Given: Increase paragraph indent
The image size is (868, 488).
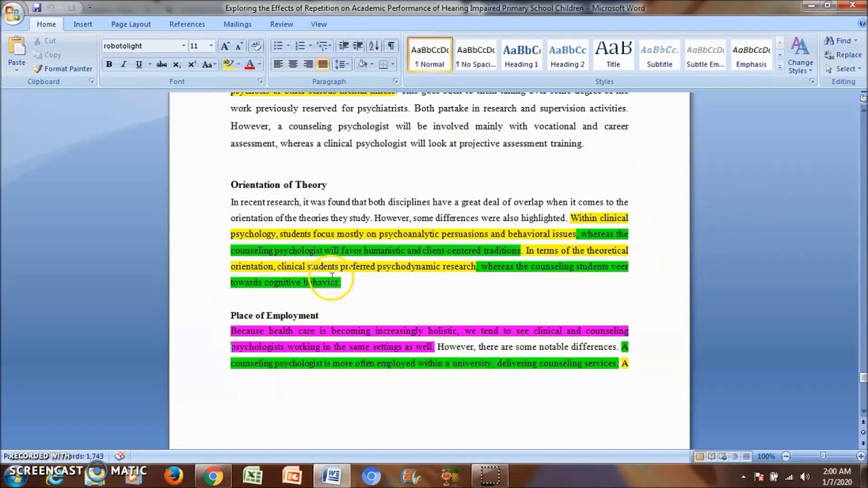Looking at the screenshot, I should click(x=357, y=46).
